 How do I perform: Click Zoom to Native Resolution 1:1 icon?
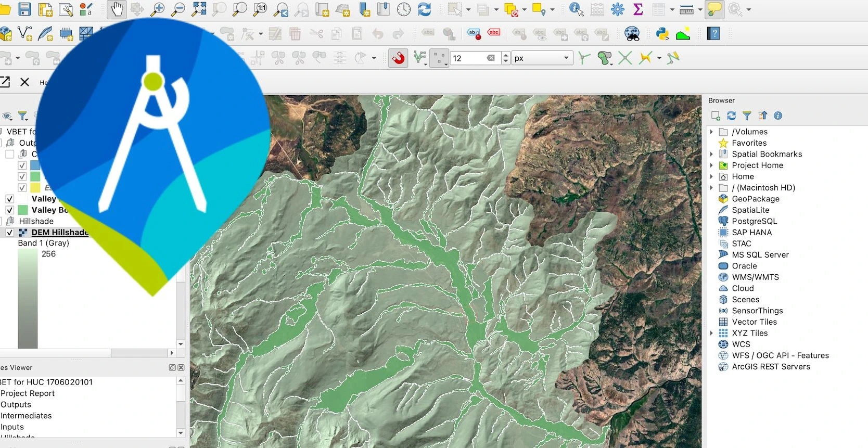260,9
